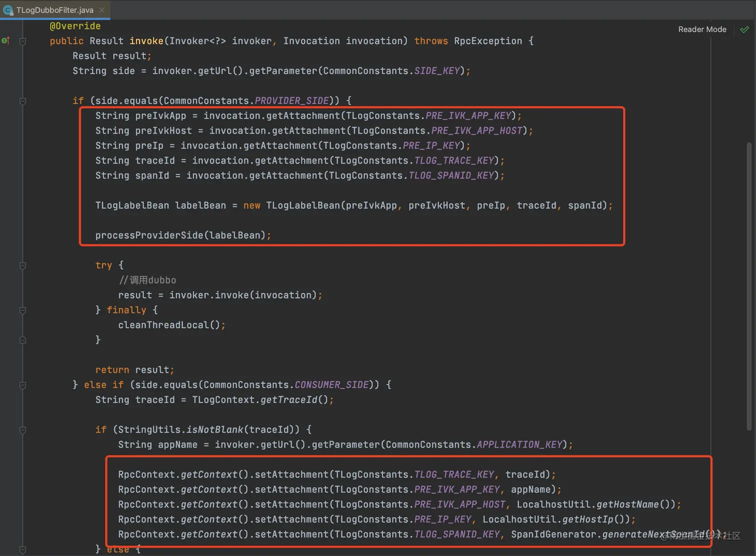This screenshot has width=756, height=556.
Task: Collapse the CONSUMER_SIDE else-if fold marker
Action: tap(22, 385)
